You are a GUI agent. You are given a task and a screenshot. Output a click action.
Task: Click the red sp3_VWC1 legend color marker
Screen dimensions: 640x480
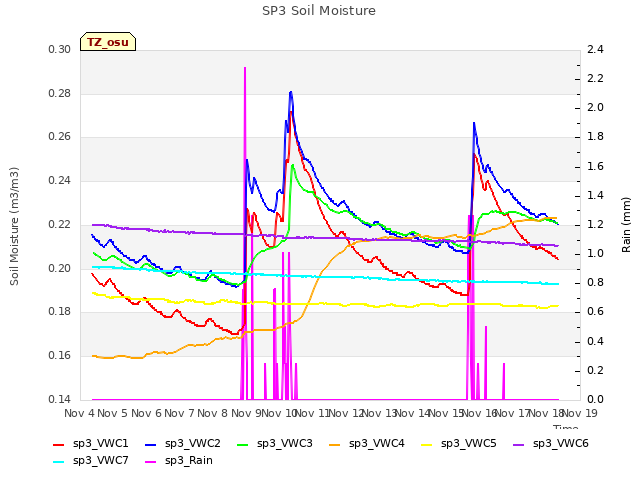coord(59,445)
